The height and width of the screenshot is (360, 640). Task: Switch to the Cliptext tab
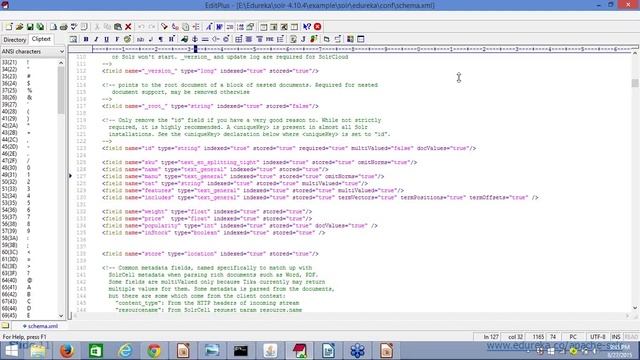(41, 39)
